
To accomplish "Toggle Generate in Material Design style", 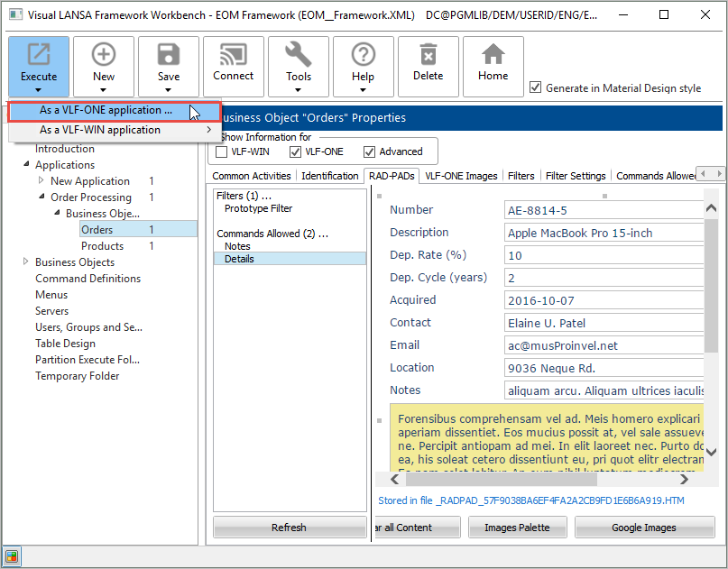I will 536,87.
